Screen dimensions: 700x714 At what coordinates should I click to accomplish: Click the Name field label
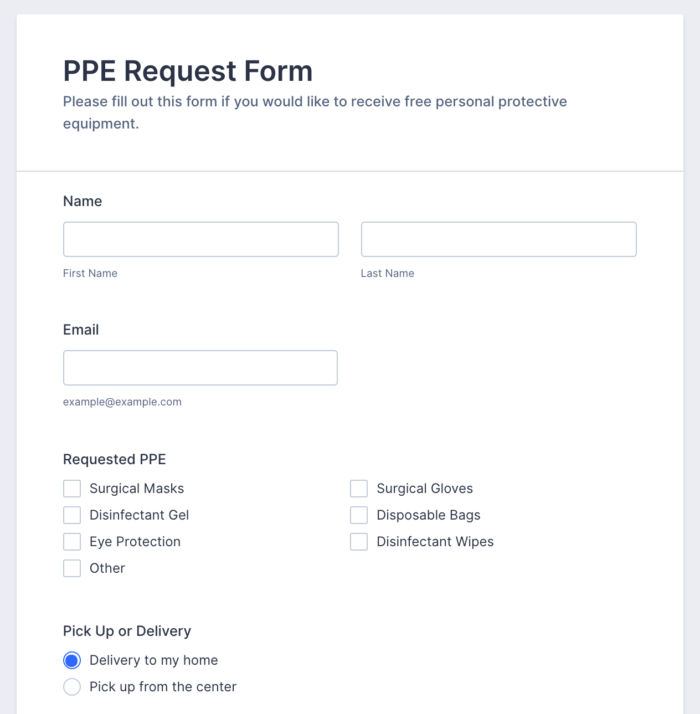click(x=83, y=201)
